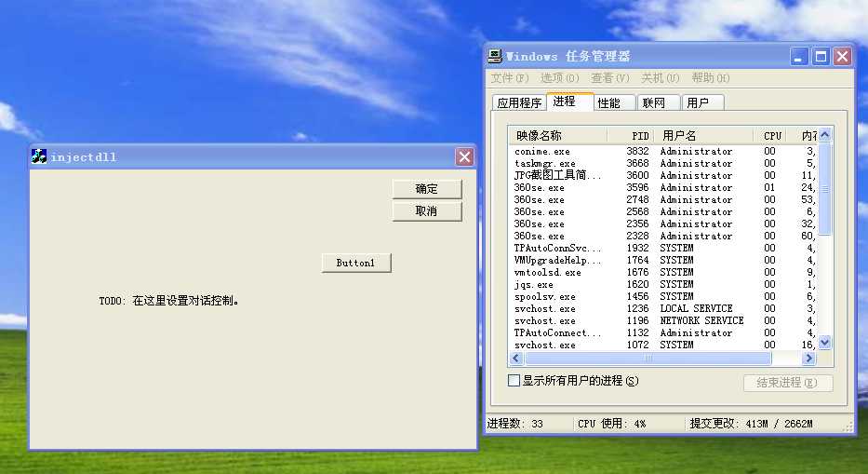
Task: Sort processes by 映像名称 column header
Action: [x=557, y=136]
